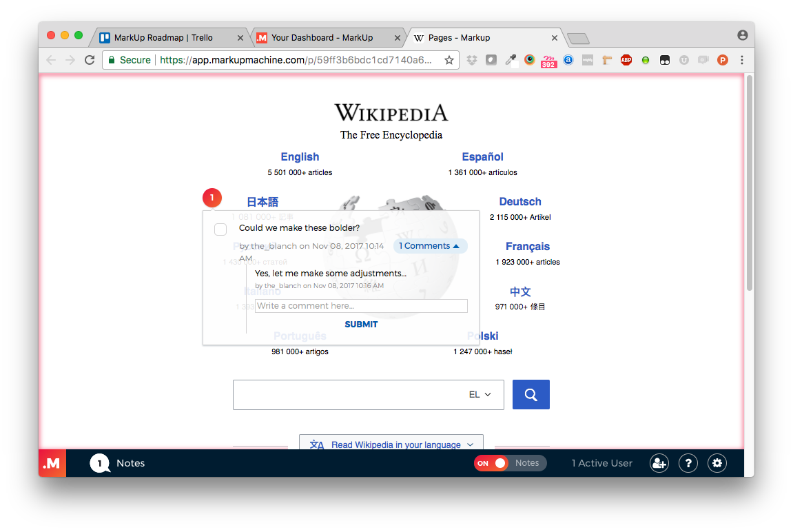Bookmark this page with the star
793x532 pixels.
(x=449, y=60)
